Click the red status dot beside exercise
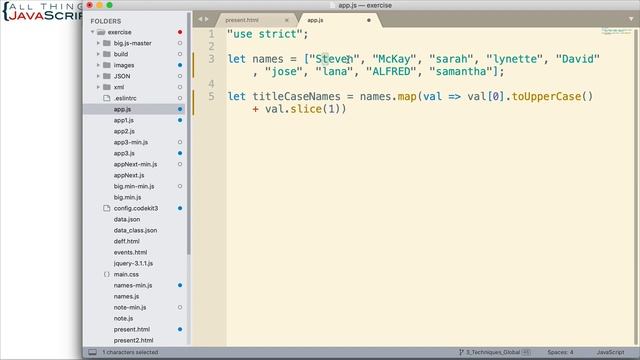 [x=180, y=32]
